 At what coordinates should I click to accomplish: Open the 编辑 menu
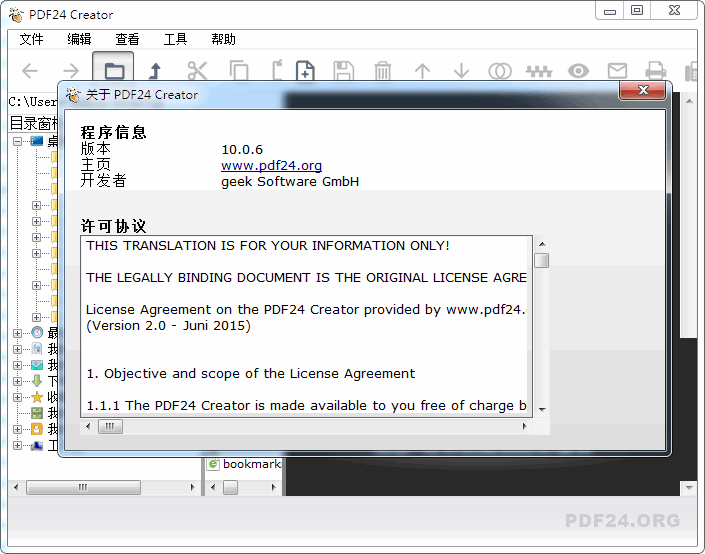click(x=79, y=40)
